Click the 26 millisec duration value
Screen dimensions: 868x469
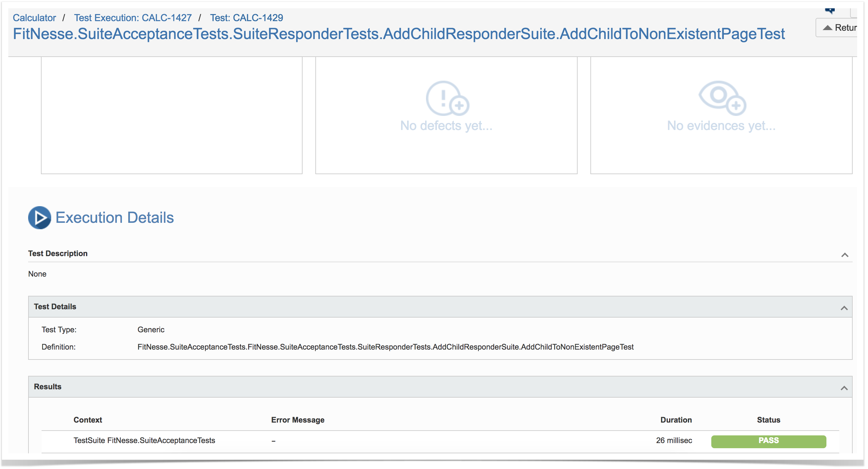[674, 441]
